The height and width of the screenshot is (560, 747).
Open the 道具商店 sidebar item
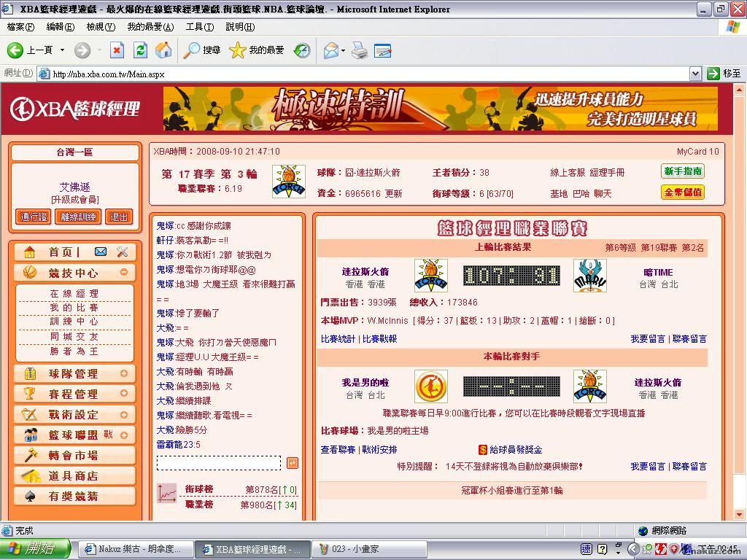[75, 475]
